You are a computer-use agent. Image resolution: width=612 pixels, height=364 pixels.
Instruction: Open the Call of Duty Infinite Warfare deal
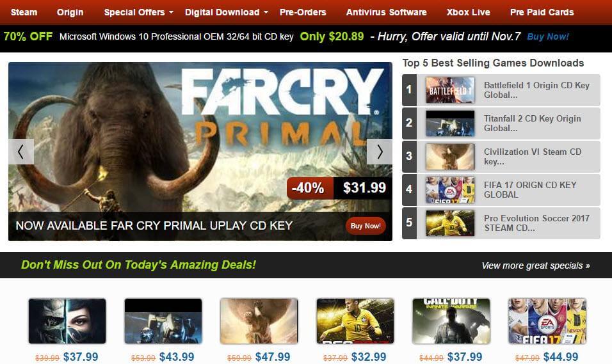[x=451, y=321]
